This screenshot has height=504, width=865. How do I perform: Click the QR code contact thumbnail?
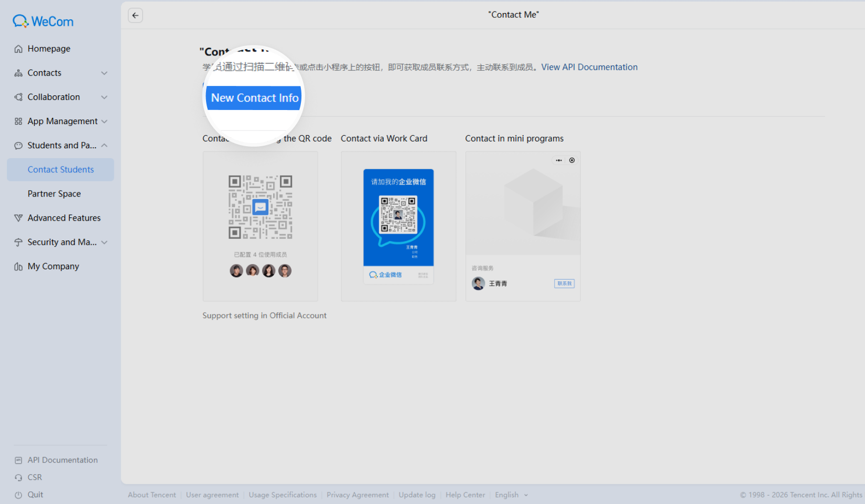[x=260, y=226]
